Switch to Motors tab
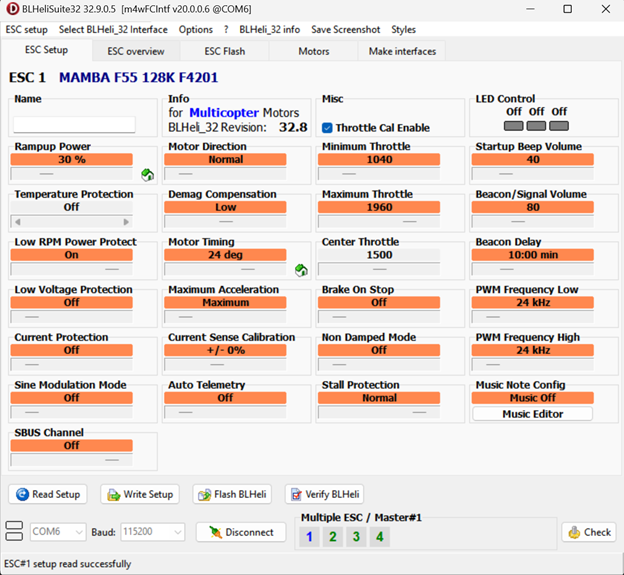Image resolution: width=624 pixels, height=575 pixels. tap(314, 51)
